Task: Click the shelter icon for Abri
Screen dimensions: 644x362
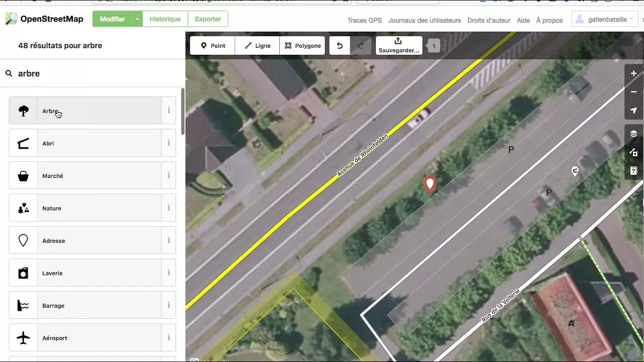Action: (x=23, y=143)
